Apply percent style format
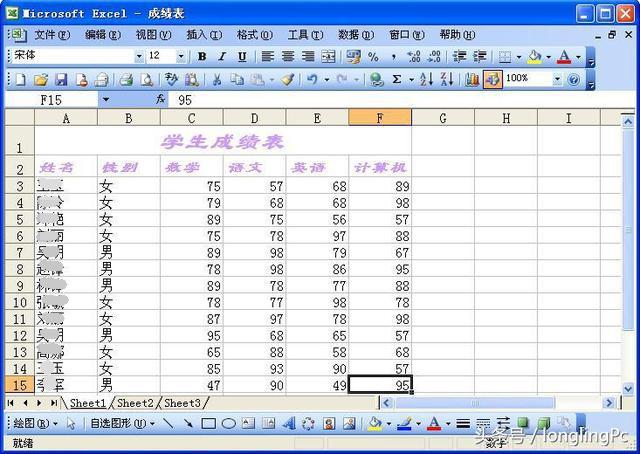Image resolution: width=640 pixels, height=454 pixels. (373, 56)
